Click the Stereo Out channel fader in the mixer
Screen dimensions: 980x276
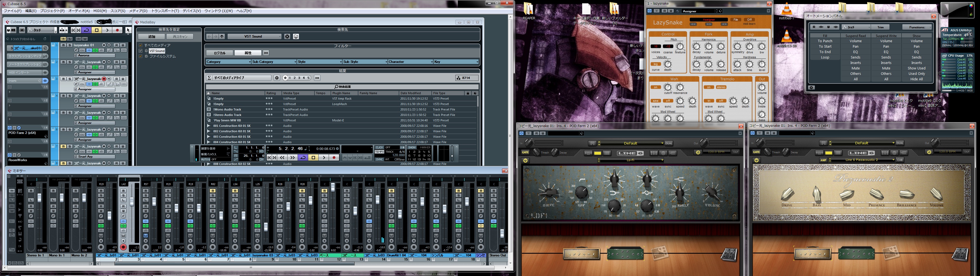click(x=502, y=233)
